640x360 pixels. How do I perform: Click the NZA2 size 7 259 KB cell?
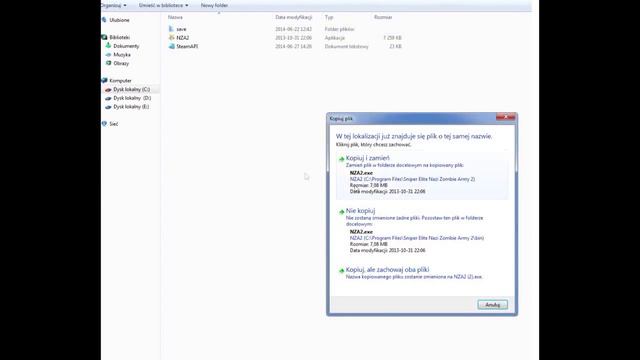pos(392,38)
